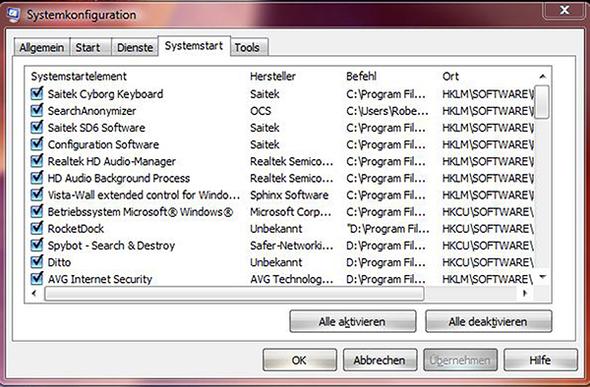Image resolution: width=590 pixels, height=387 pixels.
Task: Click the vertical scrollbar down arrow
Action: click(x=542, y=277)
